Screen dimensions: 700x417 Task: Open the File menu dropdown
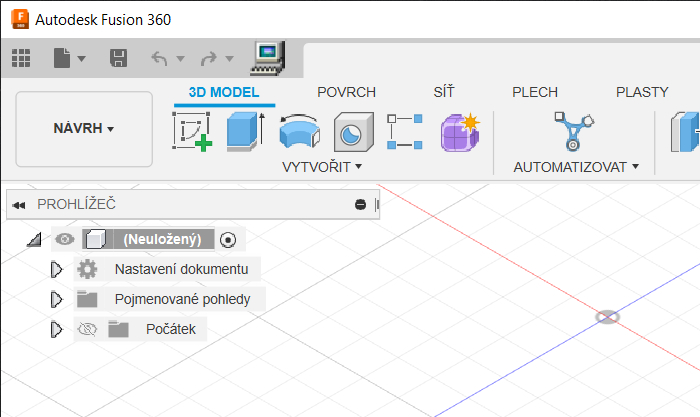click(69, 58)
